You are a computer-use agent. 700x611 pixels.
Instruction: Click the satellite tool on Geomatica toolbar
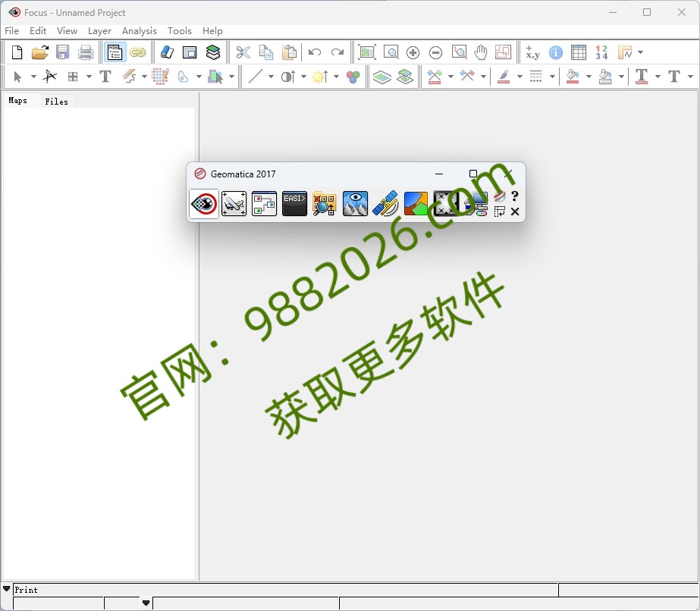pos(385,203)
